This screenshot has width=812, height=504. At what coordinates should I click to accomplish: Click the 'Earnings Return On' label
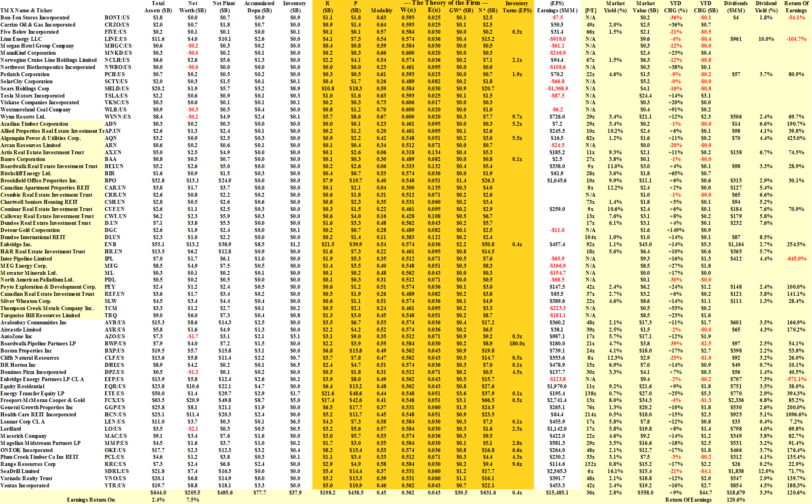(91, 500)
